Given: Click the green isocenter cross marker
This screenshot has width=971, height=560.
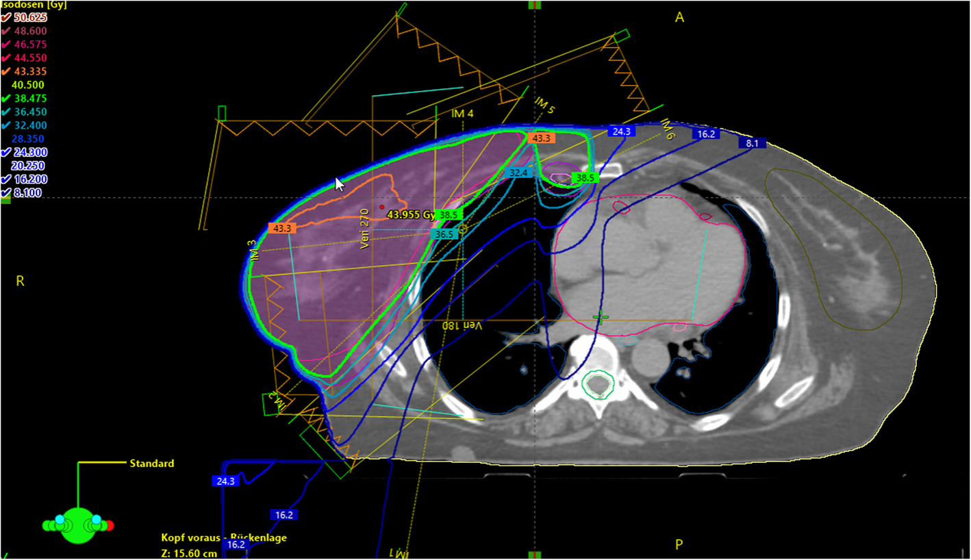Looking at the screenshot, I should coord(601,317).
